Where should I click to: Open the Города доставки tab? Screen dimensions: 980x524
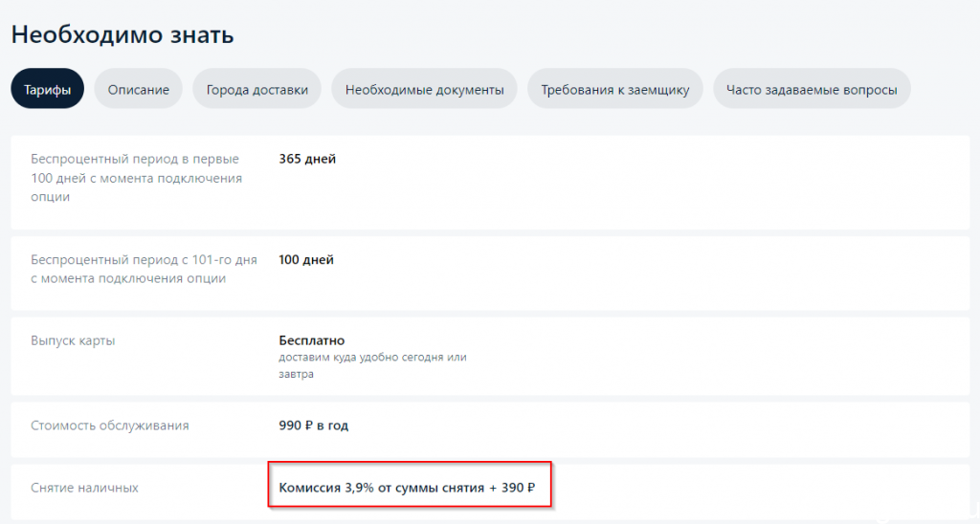[x=256, y=89]
